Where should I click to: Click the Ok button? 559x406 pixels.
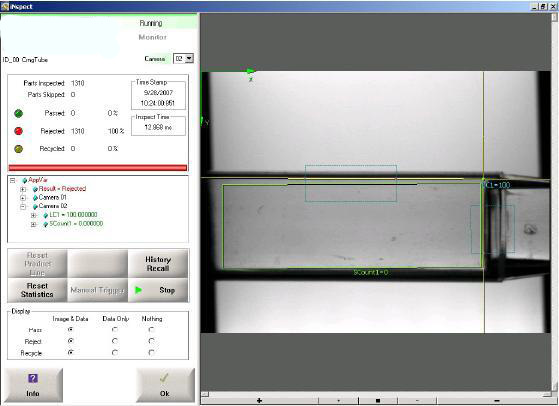click(165, 385)
